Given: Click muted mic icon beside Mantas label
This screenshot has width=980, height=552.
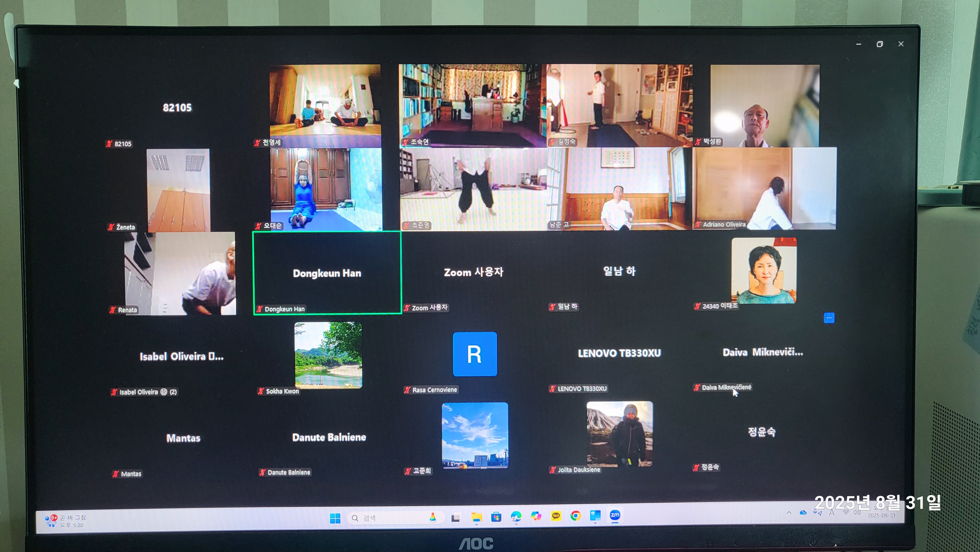Looking at the screenshot, I should coord(115,474).
